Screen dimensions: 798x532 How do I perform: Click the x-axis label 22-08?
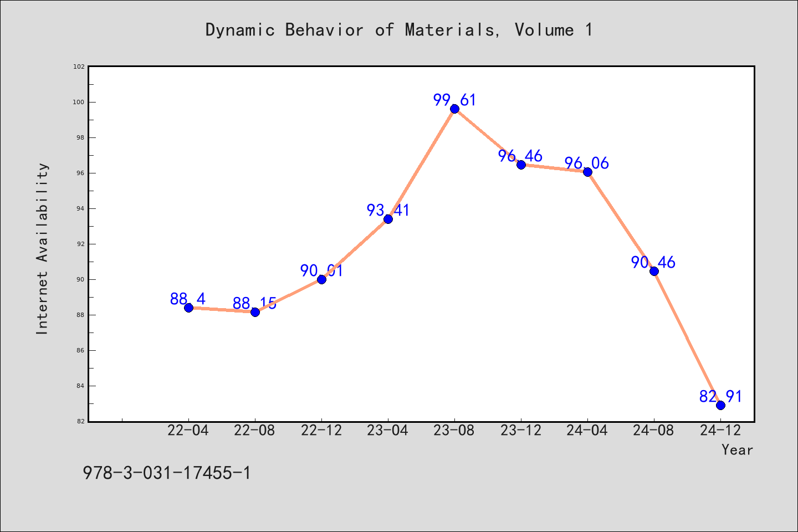click(x=255, y=431)
